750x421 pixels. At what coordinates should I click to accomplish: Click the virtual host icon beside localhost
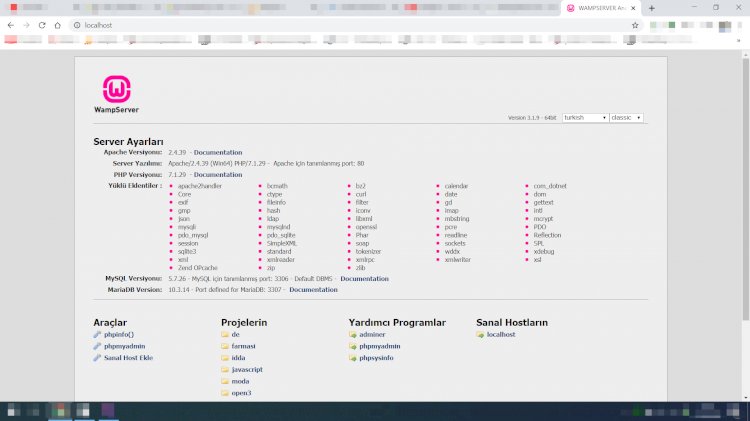480,334
